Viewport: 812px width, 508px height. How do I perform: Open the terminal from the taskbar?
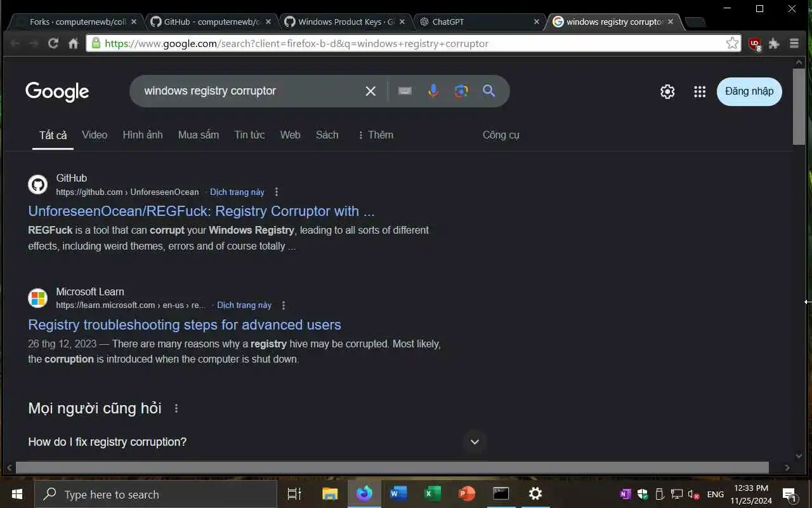point(501,494)
